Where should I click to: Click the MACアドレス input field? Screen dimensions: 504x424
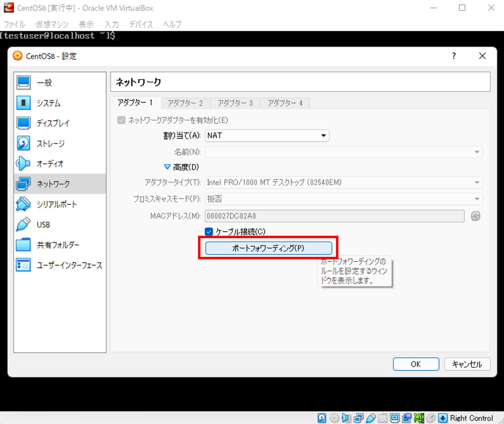[334, 216]
